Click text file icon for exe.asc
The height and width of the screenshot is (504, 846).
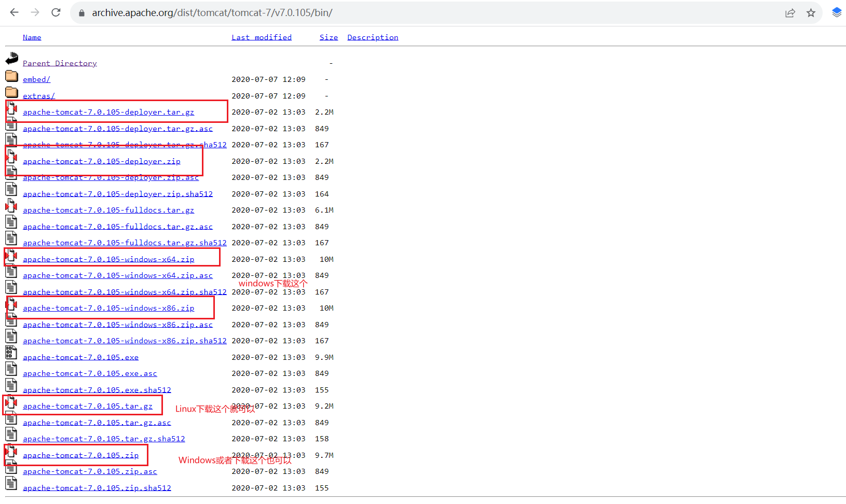(x=11, y=370)
